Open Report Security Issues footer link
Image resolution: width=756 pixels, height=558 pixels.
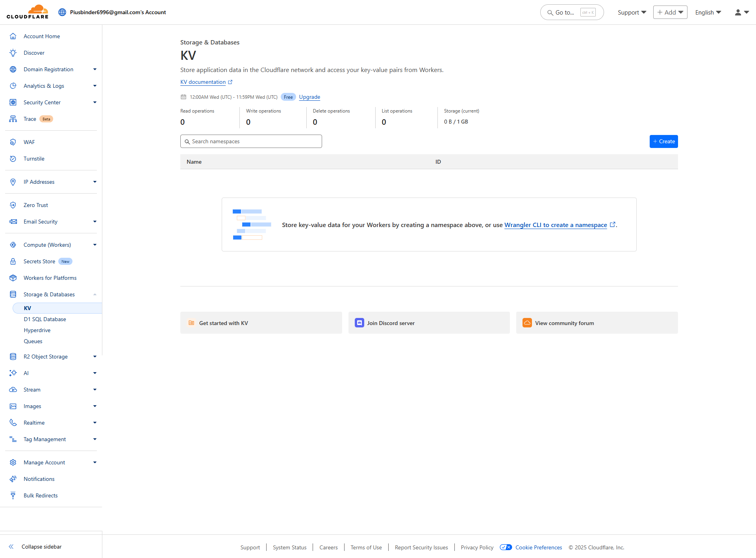(x=421, y=547)
